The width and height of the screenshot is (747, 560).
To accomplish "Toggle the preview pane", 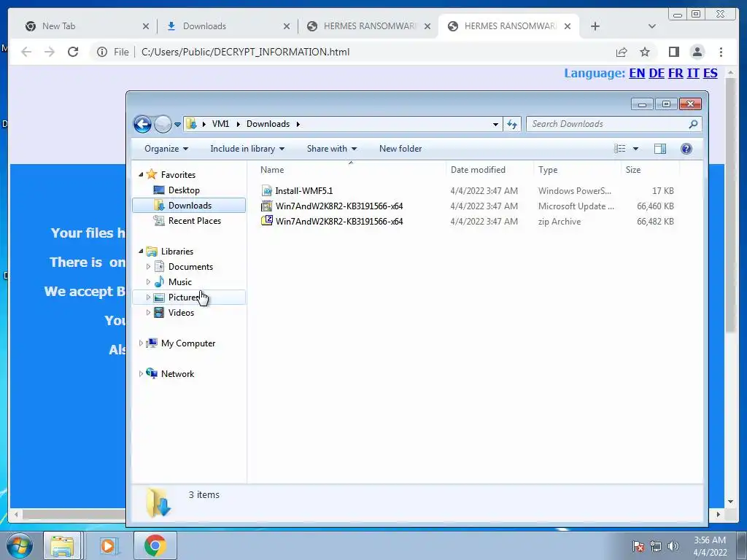I will 659,149.
